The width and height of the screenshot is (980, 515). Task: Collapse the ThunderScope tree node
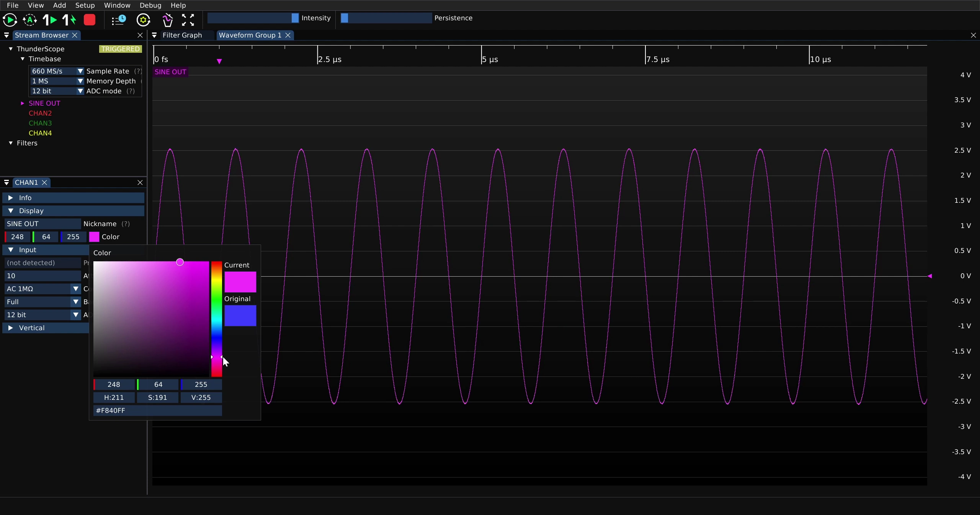pos(11,49)
